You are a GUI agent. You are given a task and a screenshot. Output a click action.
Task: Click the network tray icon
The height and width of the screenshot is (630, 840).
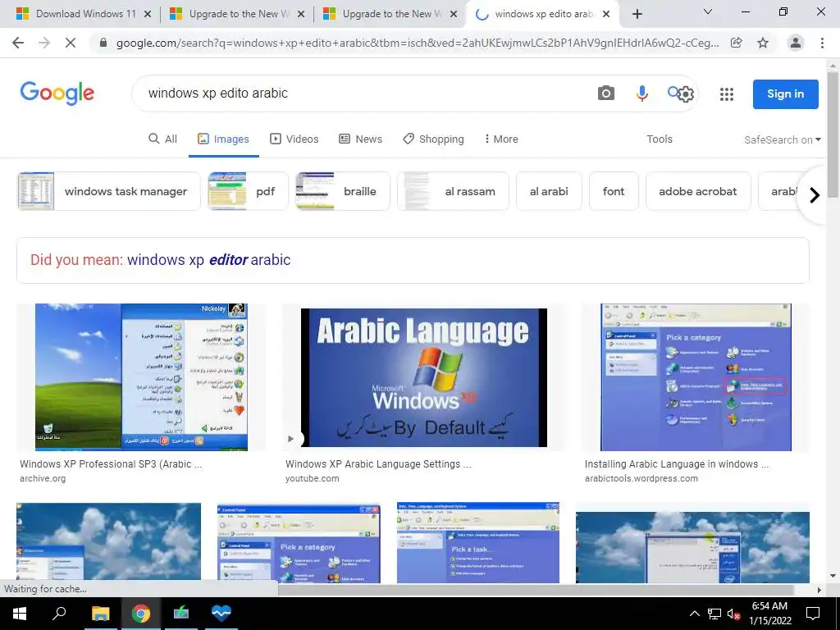coord(714,614)
